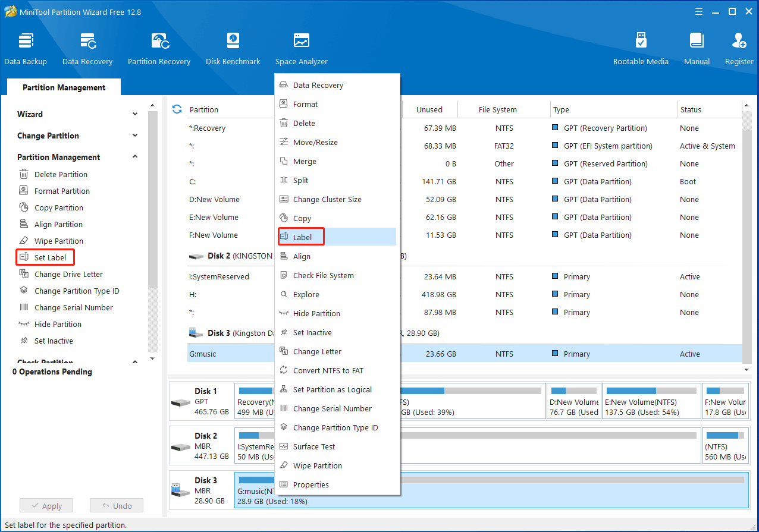Select Move/Resize in context menu

(337, 142)
